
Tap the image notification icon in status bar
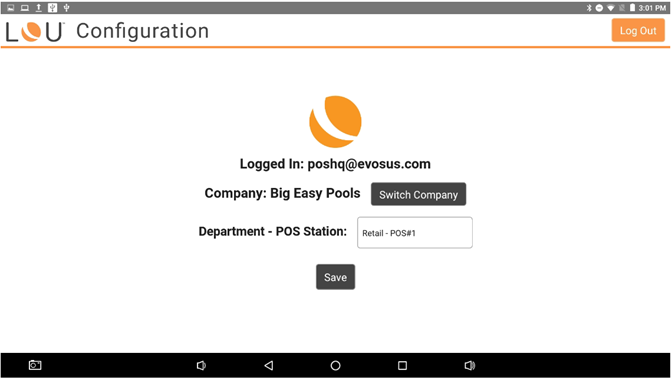tap(11, 8)
